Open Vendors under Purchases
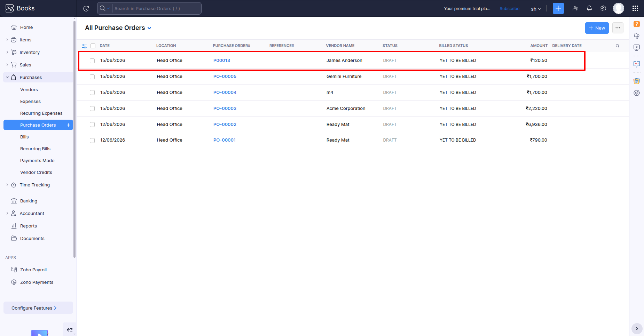Screen dimensions: 644x336 29,89
